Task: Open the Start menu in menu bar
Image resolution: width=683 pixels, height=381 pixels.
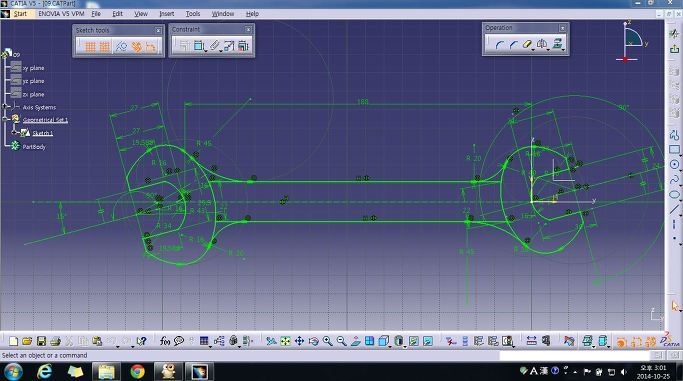Action: tap(20, 13)
